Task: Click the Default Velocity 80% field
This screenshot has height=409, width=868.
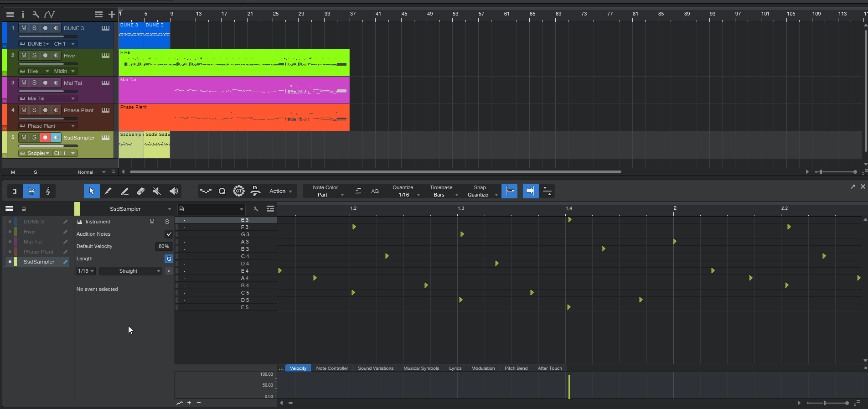Action: click(x=164, y=246)
